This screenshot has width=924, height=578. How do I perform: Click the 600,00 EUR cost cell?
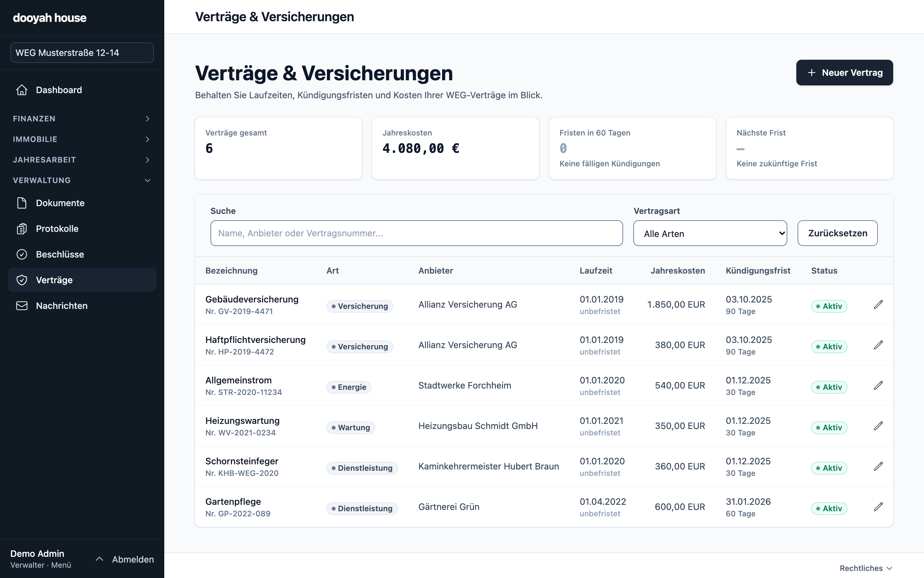(x=680, y=507)
